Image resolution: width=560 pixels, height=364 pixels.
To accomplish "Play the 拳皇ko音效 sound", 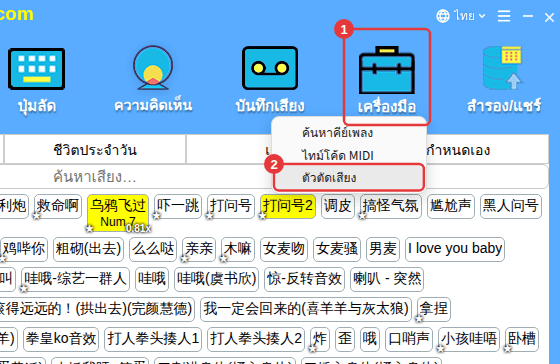I will 61,339.
